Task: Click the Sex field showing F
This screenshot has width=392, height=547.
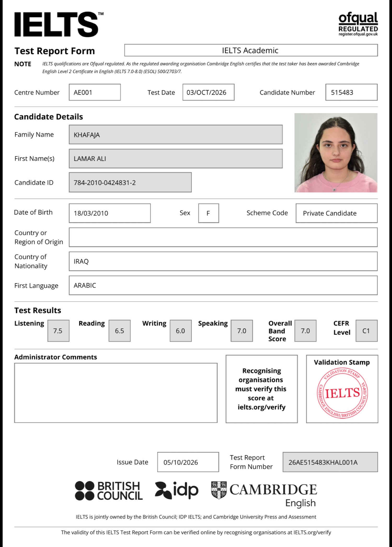Action: 209,213
